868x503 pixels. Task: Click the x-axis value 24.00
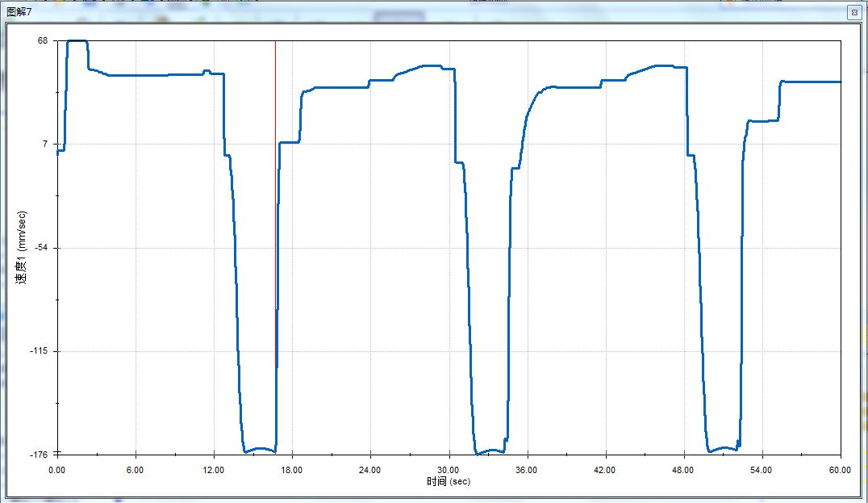pyautogui.click(x=369, y=470)
